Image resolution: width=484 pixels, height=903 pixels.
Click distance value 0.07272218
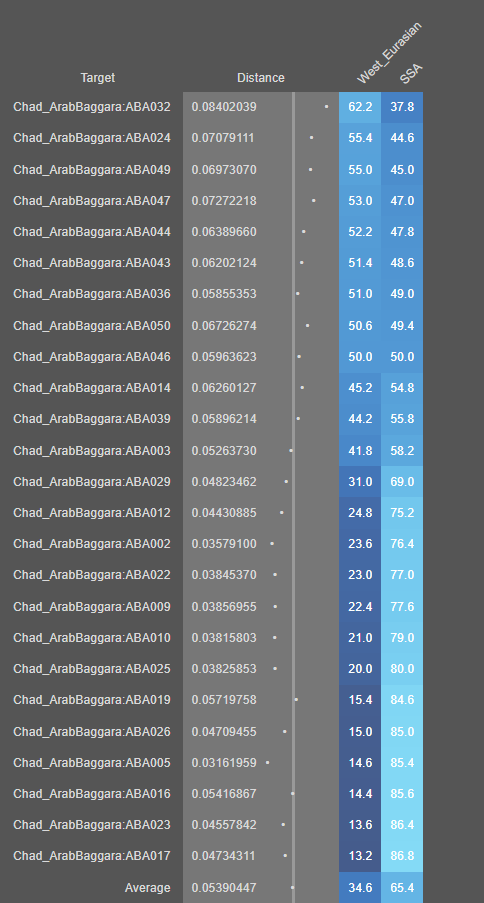tap(224, 201)
